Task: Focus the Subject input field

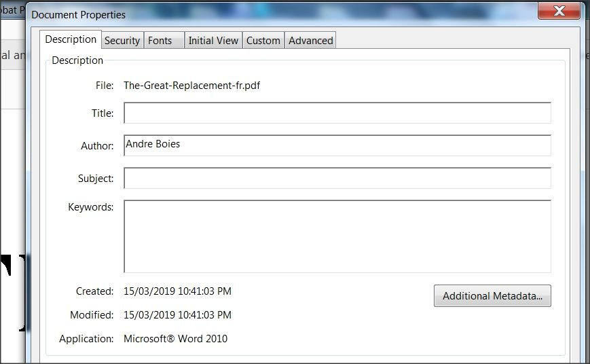Action: (x=337, y=178)
